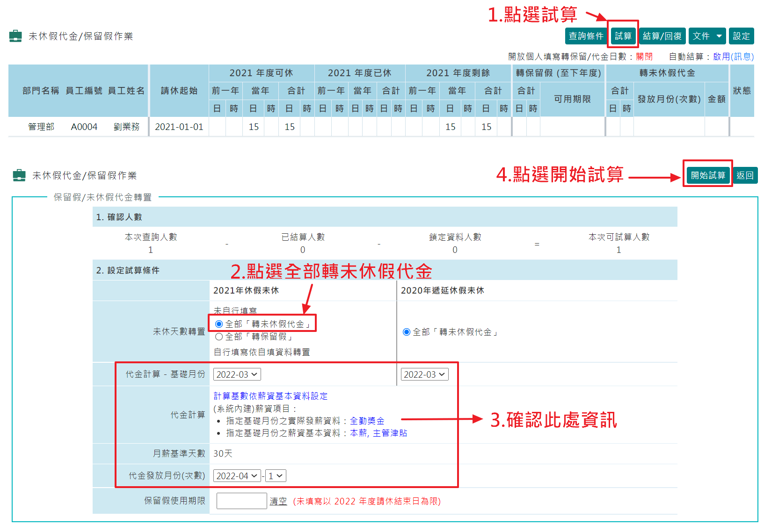764x532 pixels.
Task: Select 全部「轉保留假」 radio option
Action: [x=218, y=337]
